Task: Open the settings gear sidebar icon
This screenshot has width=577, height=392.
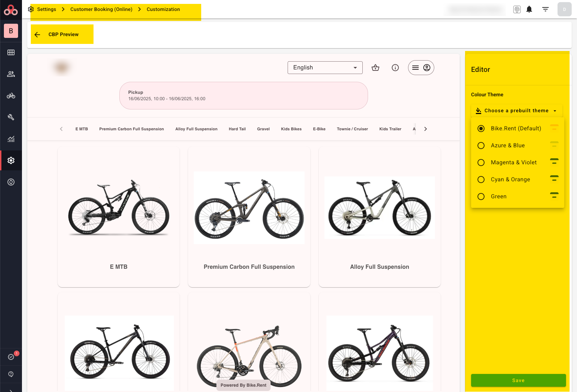Action: tap(11, 160)
